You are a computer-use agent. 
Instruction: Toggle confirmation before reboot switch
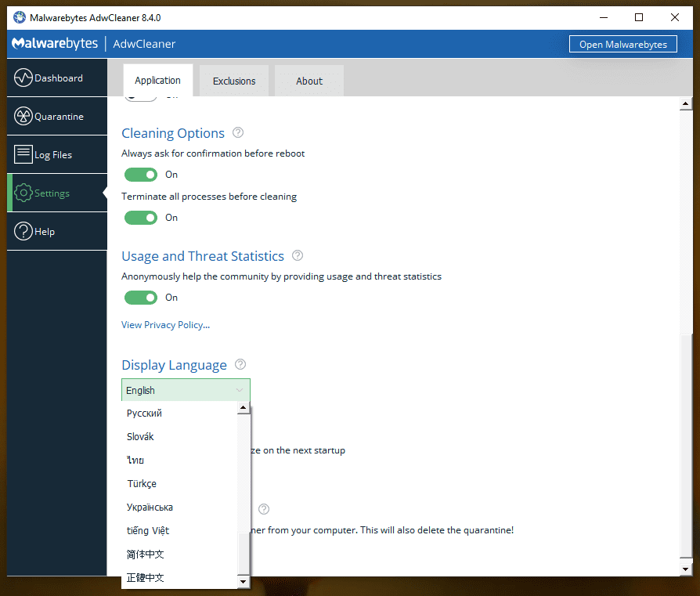tap(141, 175)
